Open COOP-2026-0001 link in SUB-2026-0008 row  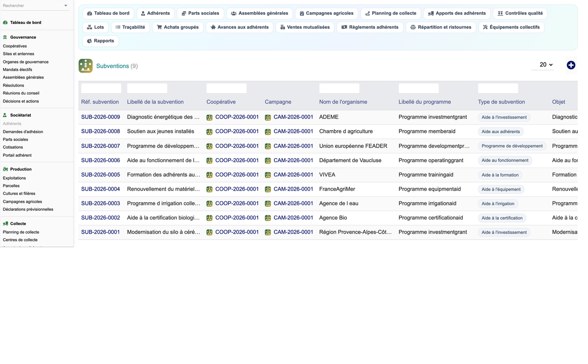pyautogui.click(x=237, y=131)
